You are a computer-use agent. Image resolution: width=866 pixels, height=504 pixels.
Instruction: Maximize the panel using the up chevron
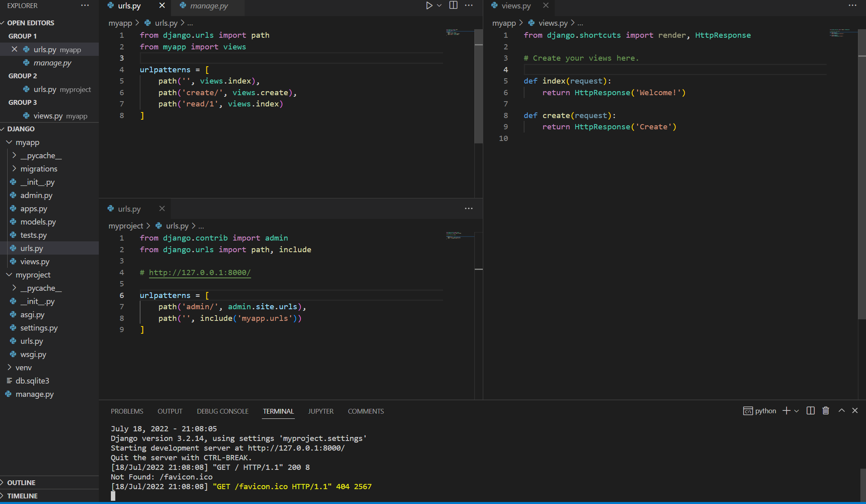click(x=841, y=411)
